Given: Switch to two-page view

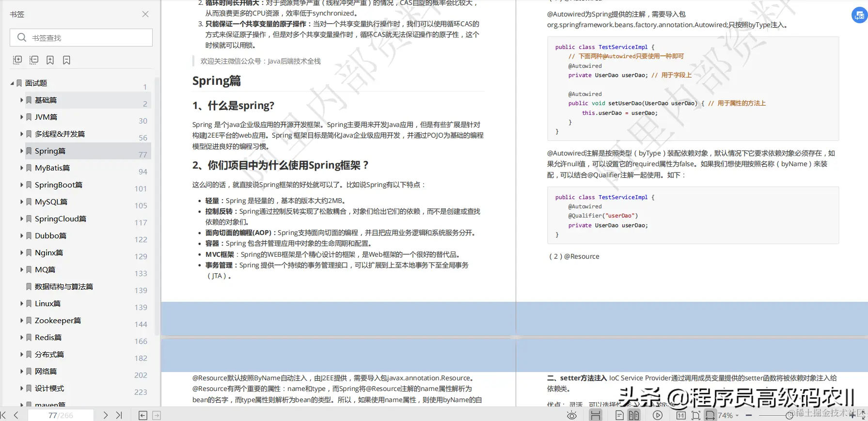Looking at the screenshot, I should [x=634, y=415].
